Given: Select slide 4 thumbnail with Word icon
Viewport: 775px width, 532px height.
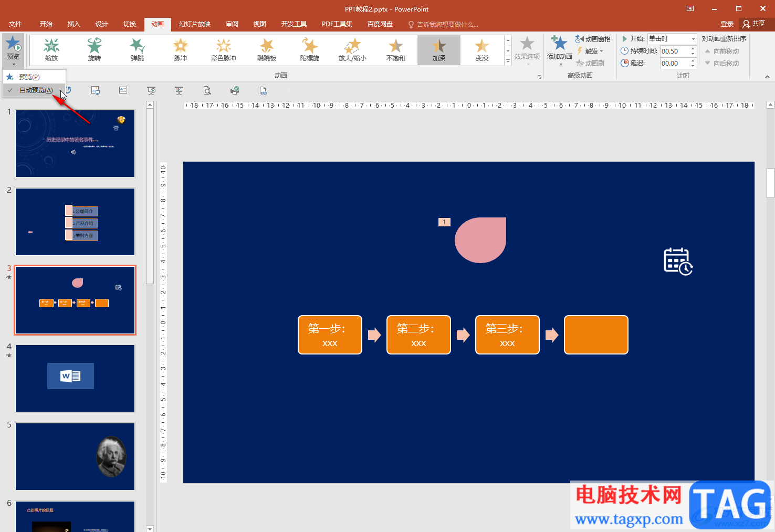Looking at the screenshot, I should tap(75, 378).
